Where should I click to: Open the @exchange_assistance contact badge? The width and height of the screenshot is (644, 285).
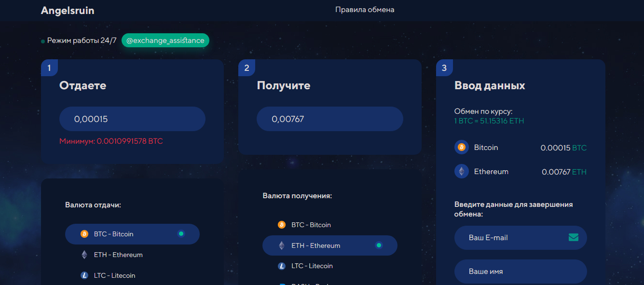pyautogui.click(x=165, y=41)
